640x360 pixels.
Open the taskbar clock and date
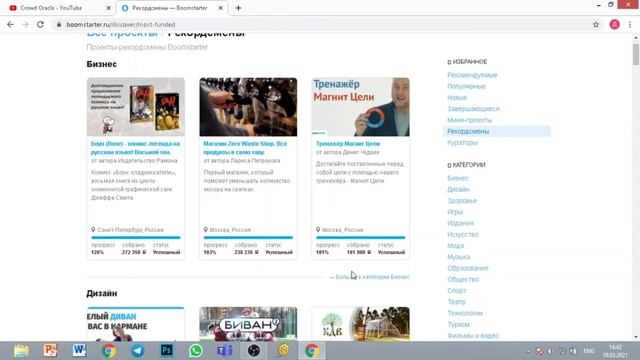tap(615, 351)
